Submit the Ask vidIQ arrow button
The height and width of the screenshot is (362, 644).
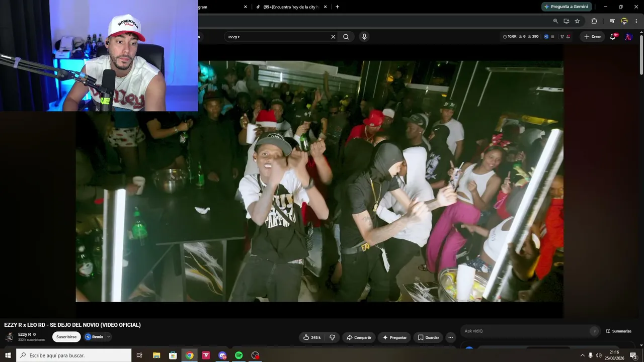[594, 331]
